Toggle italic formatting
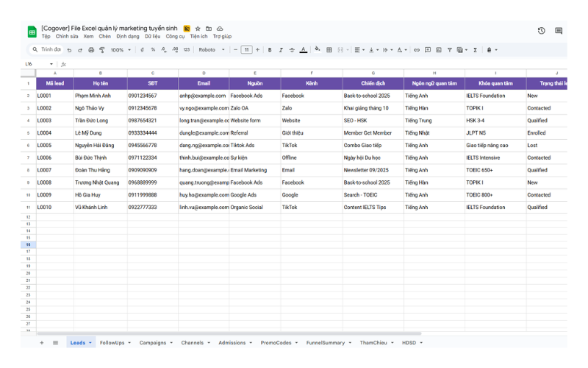 (x=281, y=50)
